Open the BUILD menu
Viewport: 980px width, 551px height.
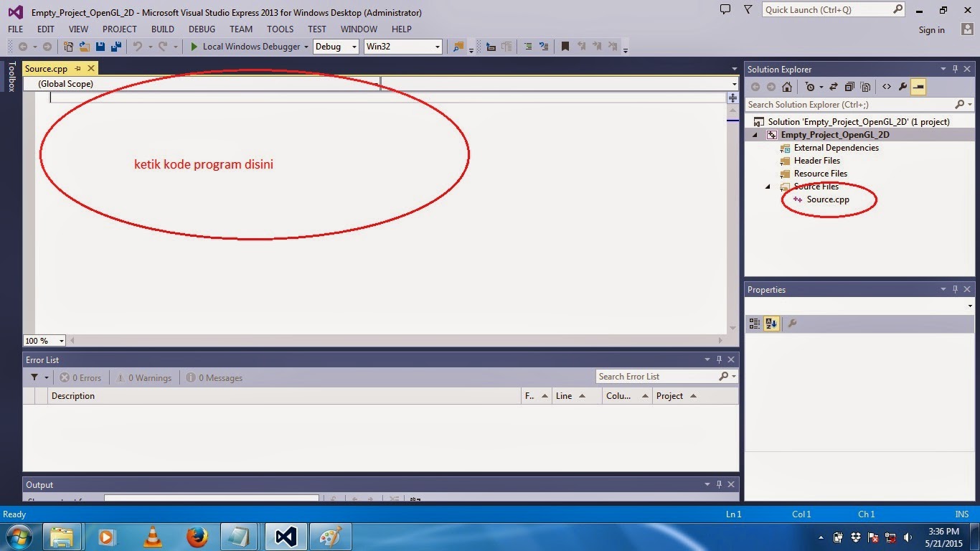(x=162, y=29)
